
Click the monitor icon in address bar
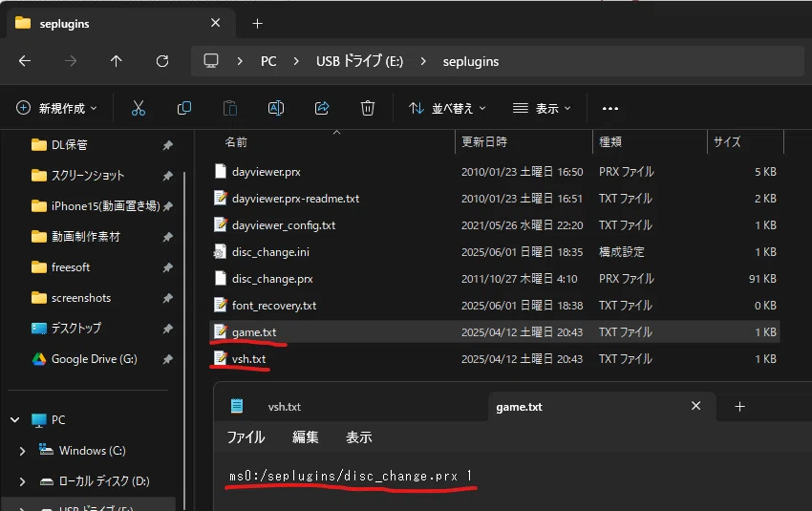coord(211,61)
